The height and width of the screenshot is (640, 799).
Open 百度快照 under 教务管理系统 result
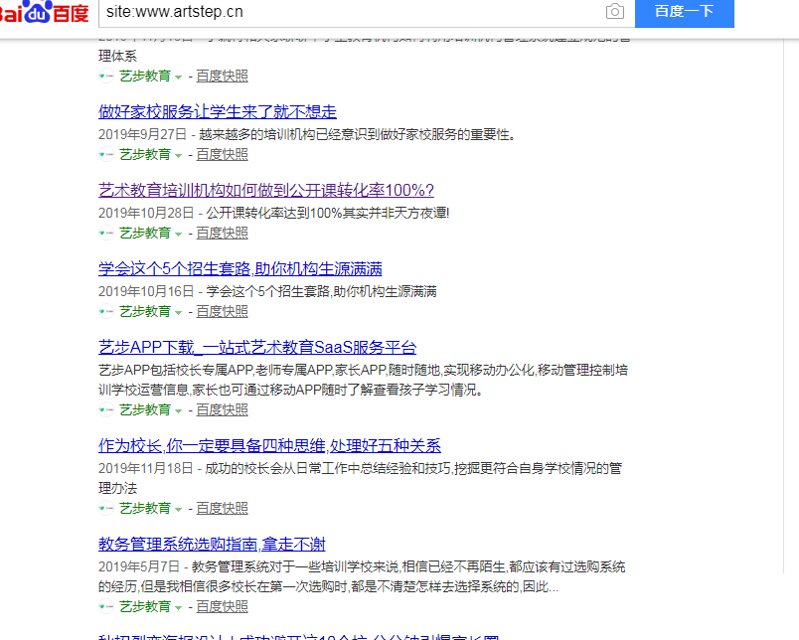click(222, 607)
